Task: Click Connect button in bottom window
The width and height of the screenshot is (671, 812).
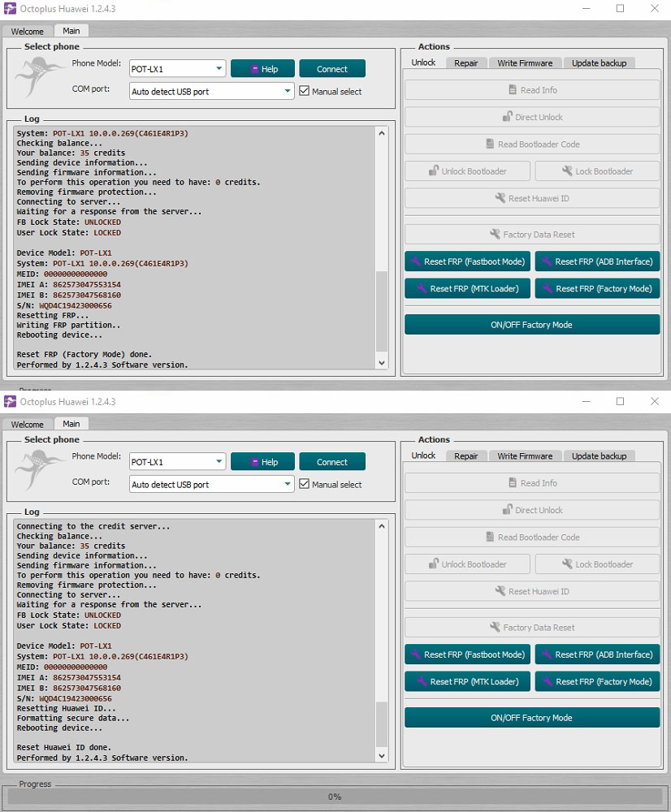Action: (332, 462)
